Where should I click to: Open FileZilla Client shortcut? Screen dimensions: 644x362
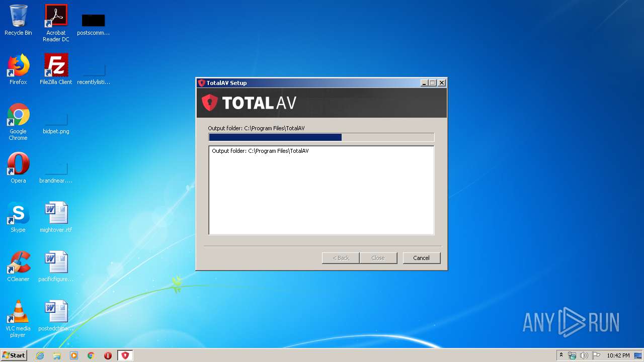[x=56, y=69]
